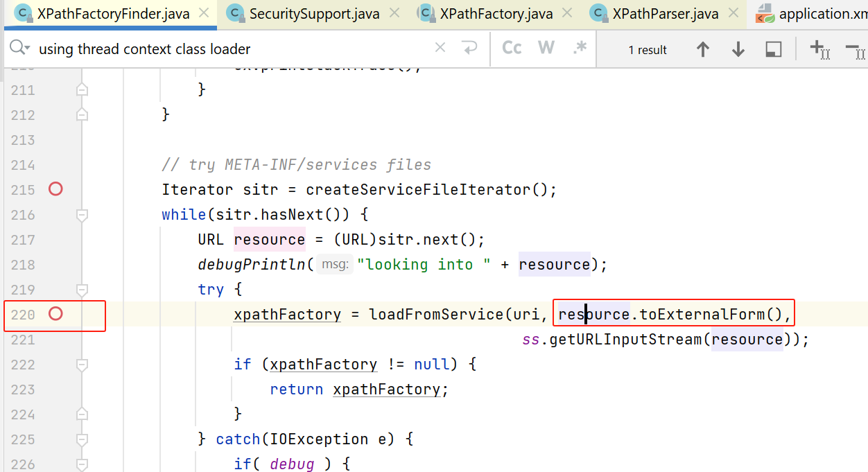This screenshot has height=472, width=868.
Task: Collapse catch block fold at line 225
Action: coord(82,439)
